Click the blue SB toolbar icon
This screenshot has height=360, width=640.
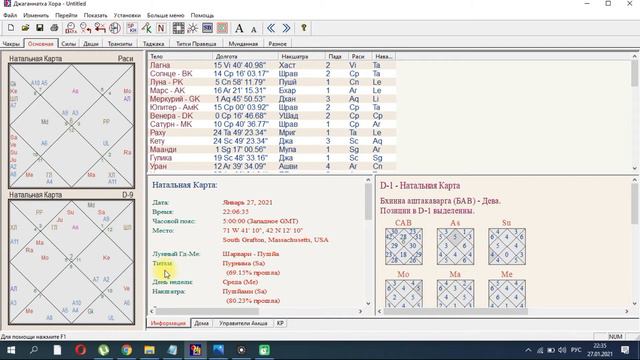click(x=207, y=28)
